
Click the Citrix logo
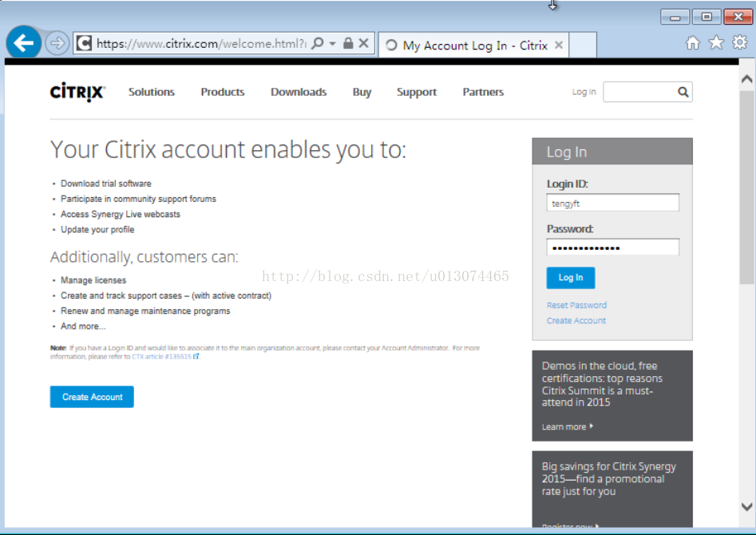click(77, 92)
